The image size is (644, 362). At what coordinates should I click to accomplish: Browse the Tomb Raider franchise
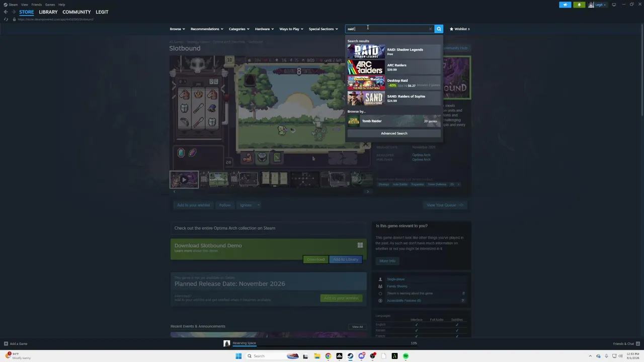[x=394, y=121]
